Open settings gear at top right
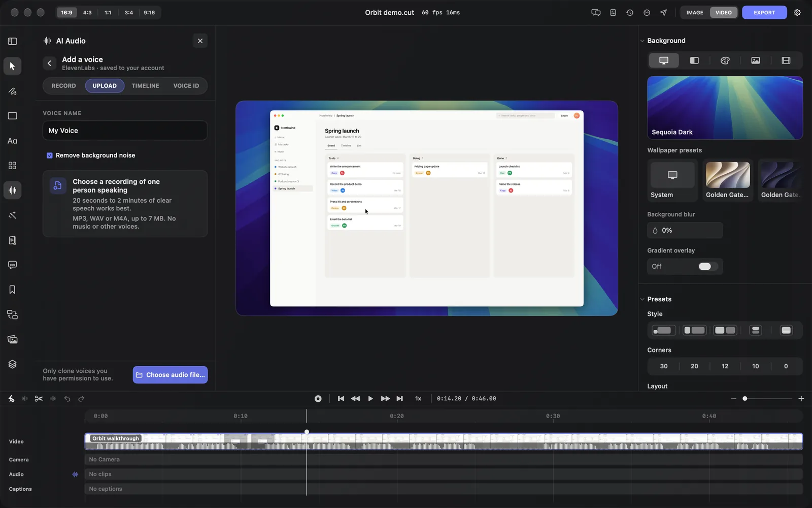The image size is (812, 508). 797,13
